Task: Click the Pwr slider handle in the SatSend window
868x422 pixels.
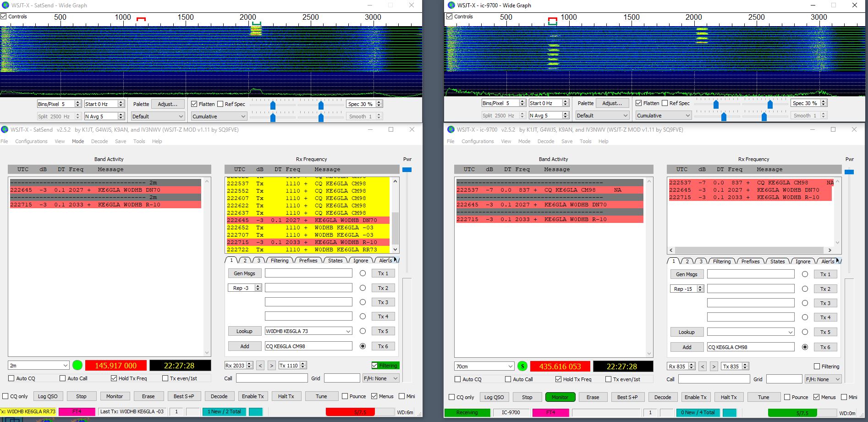Action: coord(407,170)
